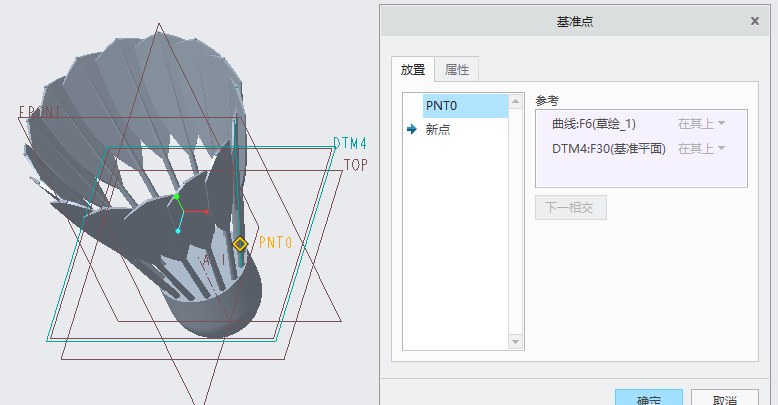Click the green axis handle of coordinate triad
The width and height of the screenshot is (778, 405).
click(x=176, y=197)
